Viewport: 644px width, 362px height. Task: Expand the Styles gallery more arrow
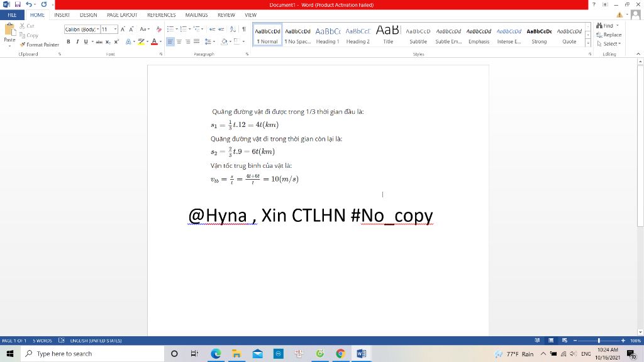coord(588,43)
